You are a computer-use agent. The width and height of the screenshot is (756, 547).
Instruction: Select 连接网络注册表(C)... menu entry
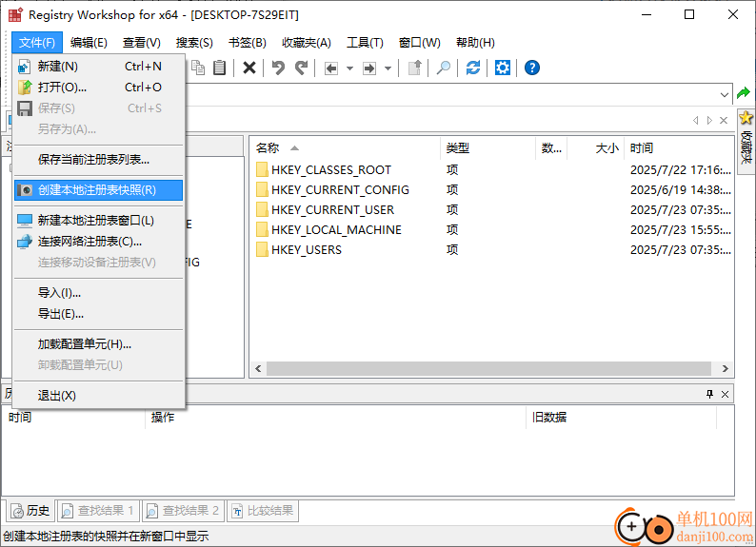(99, 242)
